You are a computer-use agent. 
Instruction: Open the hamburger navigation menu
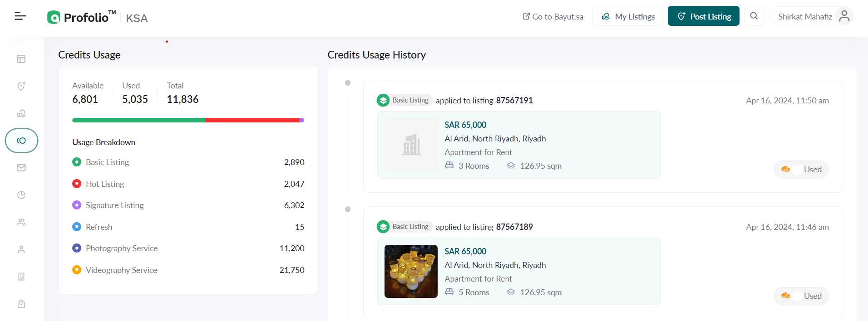20,16
